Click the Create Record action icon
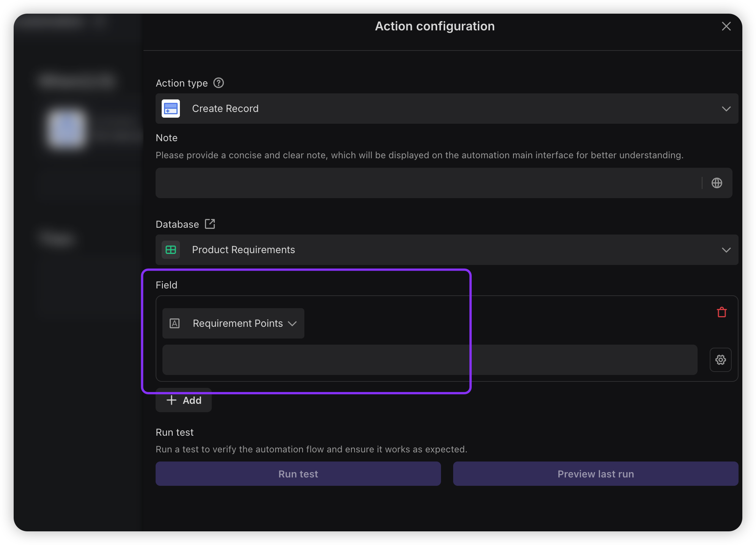 coord(171,109)
